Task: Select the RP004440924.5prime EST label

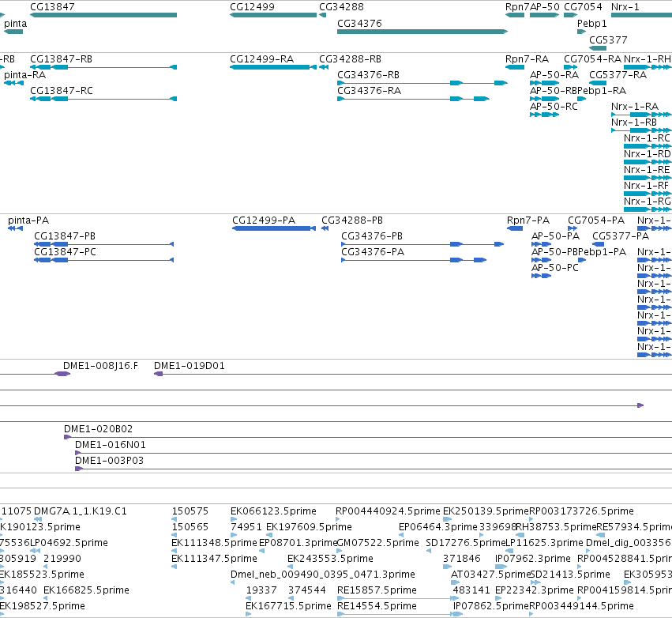Action: tap(388, 511)
